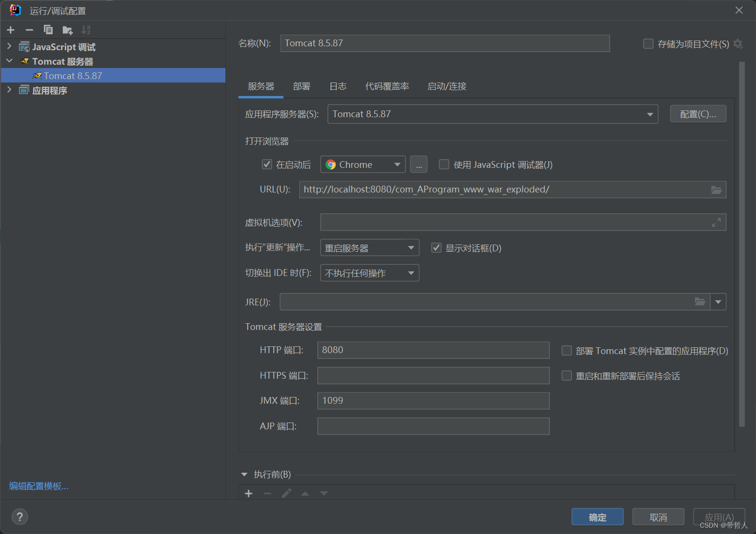Check 部署 Tomcat 实例中配置的应用程序
This screenshot has width=756, height=534.
coord(567,351)
